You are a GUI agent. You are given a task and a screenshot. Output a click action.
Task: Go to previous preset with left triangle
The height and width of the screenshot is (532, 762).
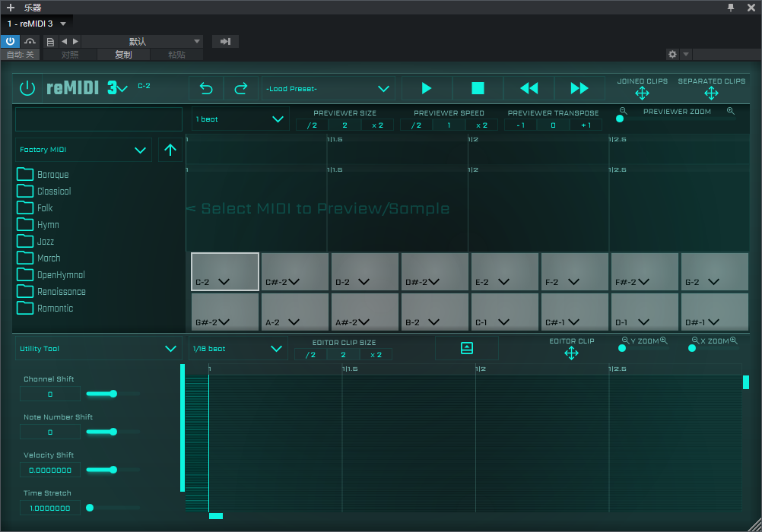click(64, 42)
